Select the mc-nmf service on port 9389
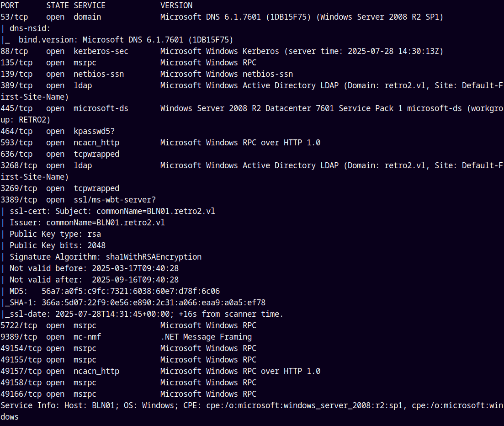Viewport: 504px width, 426px height. click(x=87, y=337)
